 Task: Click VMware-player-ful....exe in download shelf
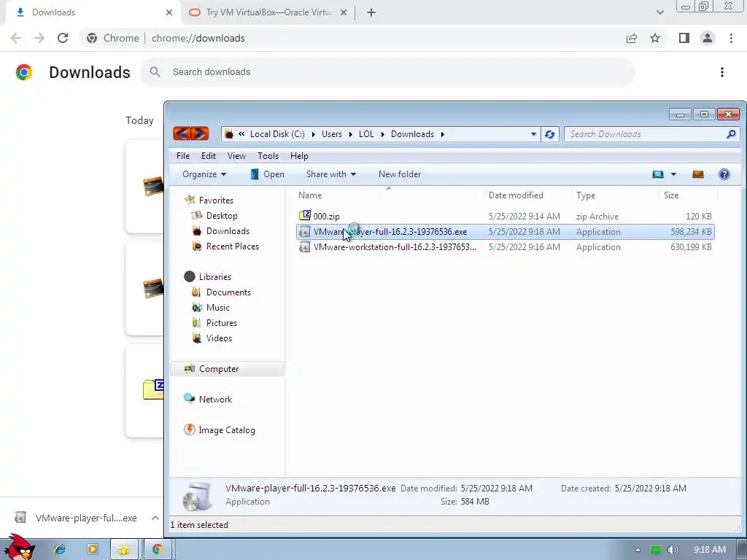[x=86, y=518]
